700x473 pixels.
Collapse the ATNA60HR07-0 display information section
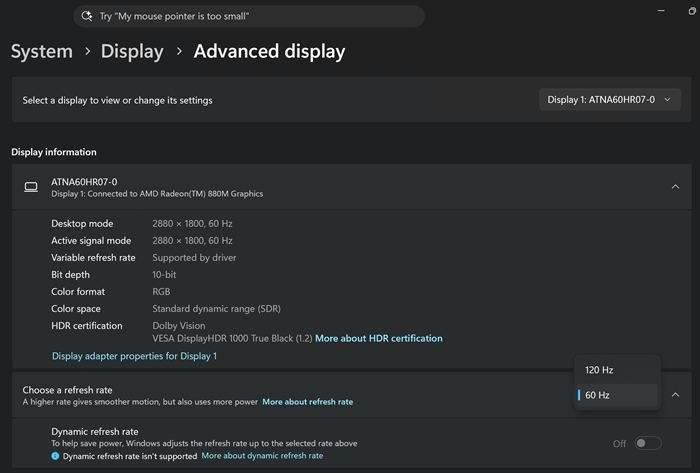click(x=675, y=187)
